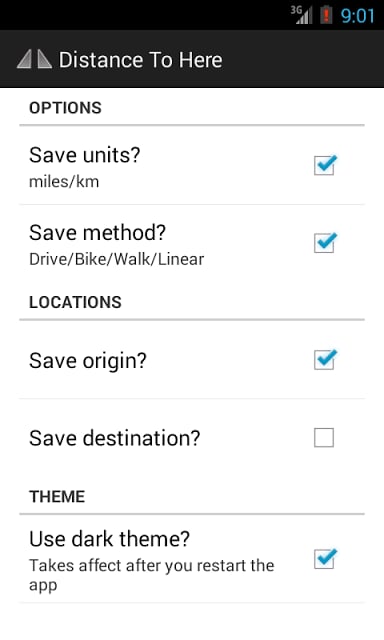Tap the low battery warning icon
Image resolution: width=384 pixels, height=640 pixels.
point(326,15)
